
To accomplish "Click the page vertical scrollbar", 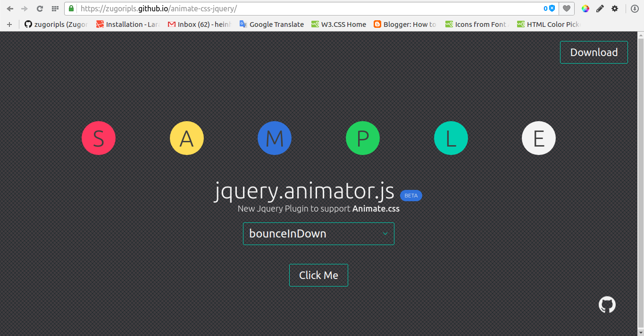I will (640, 184).
